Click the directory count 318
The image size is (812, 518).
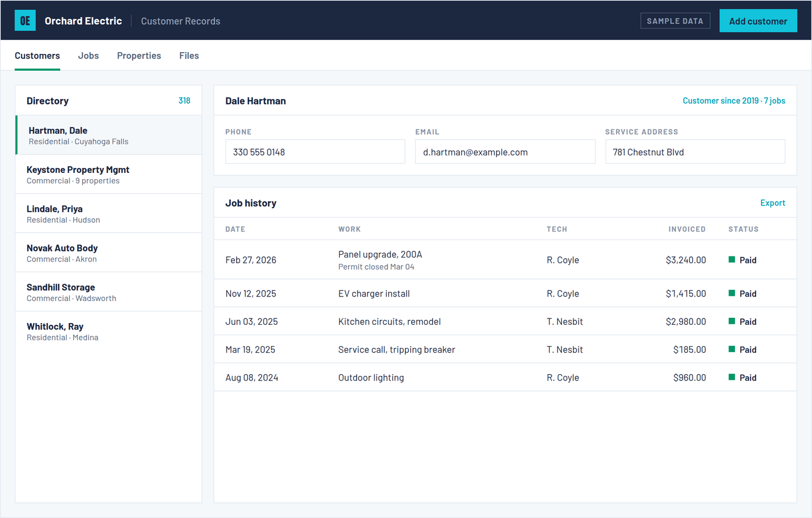184,101
